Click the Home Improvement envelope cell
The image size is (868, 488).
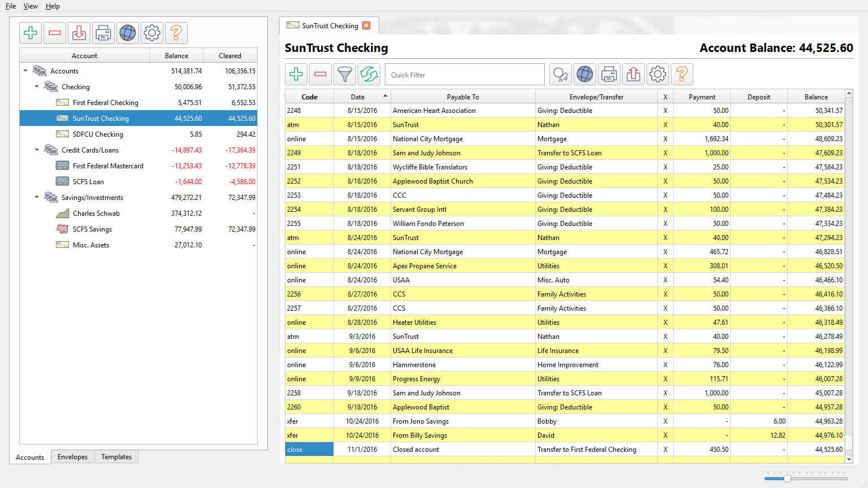click(596, 365)
